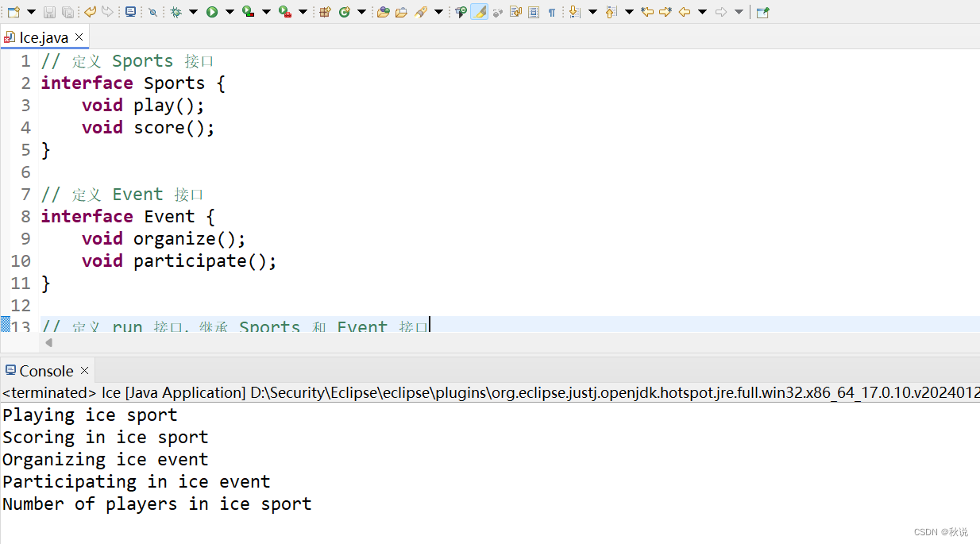Click console line 'Organizing ice event'
This screenshot has width=980, height=544.
[x=106, y=460]
